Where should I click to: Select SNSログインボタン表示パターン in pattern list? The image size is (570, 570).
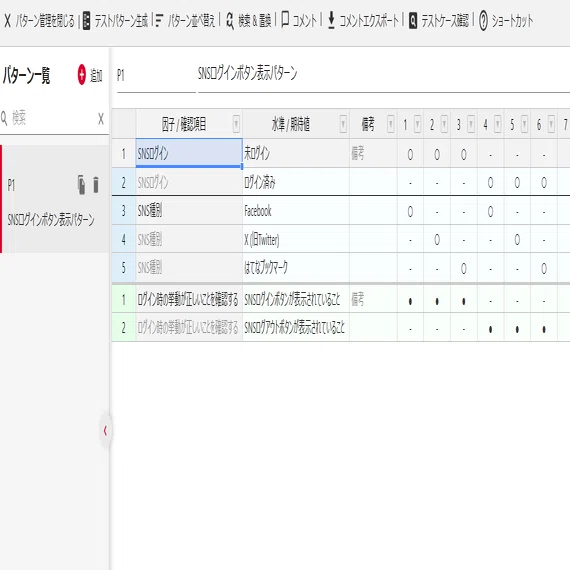[x=51, y=220]
